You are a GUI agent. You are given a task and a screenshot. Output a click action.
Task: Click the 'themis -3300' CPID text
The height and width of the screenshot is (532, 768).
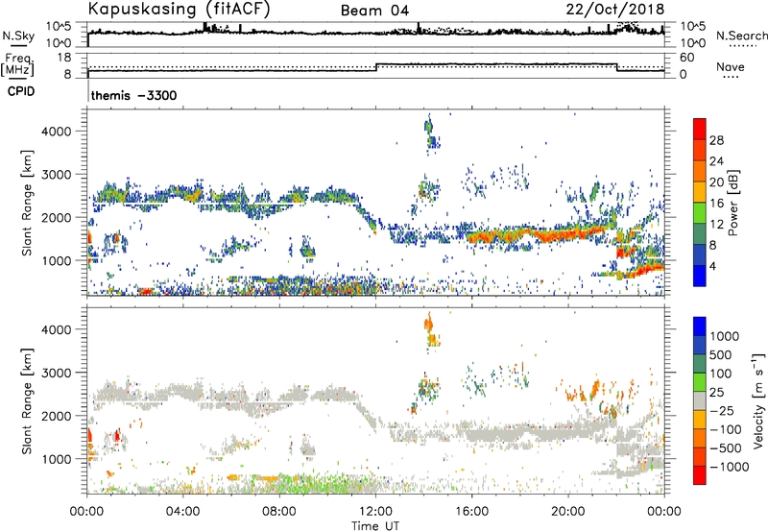point(133,95)
